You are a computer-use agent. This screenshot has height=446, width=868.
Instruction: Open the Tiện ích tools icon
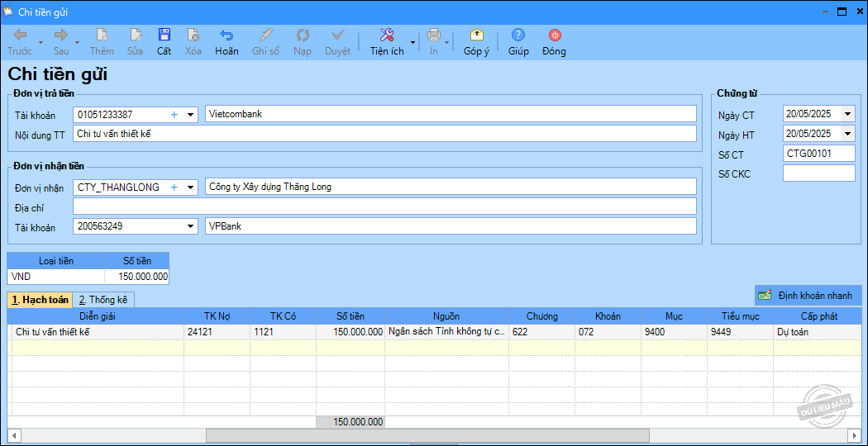point(386,35)
